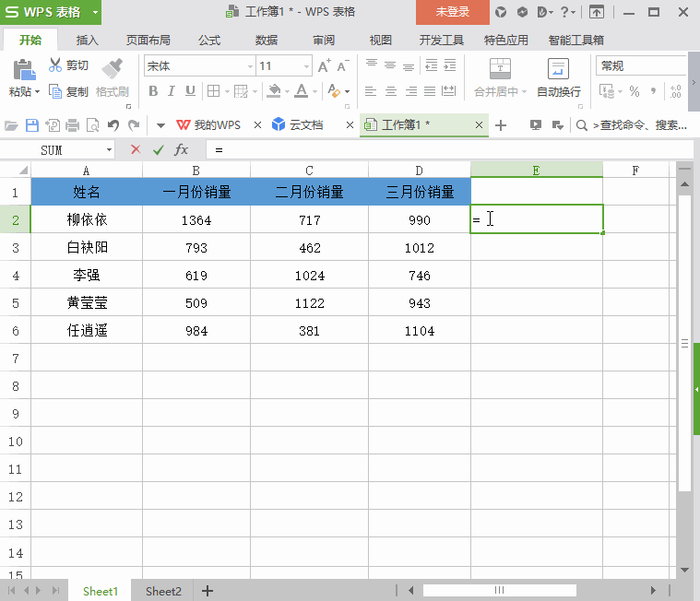The image size is (700, 601).
Task: Click the print preview icon
Action: [x=93, y=125]
